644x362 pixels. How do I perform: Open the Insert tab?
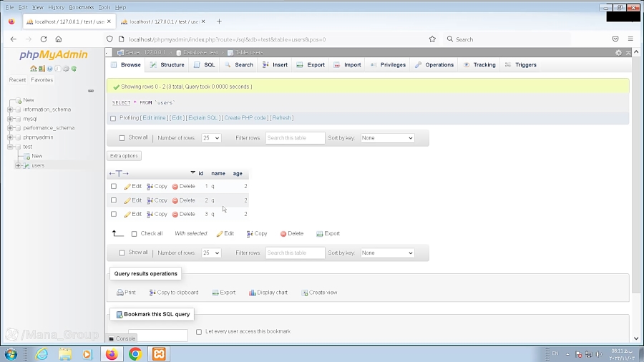[275, 65]
